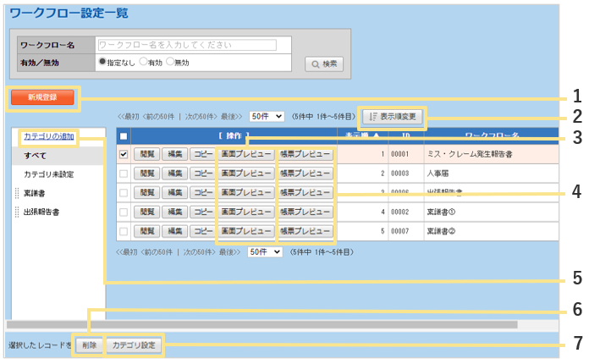589x364 pixels.
Task: Click the 表示順変更 sort order button
Action: click(x=394, y=117)
